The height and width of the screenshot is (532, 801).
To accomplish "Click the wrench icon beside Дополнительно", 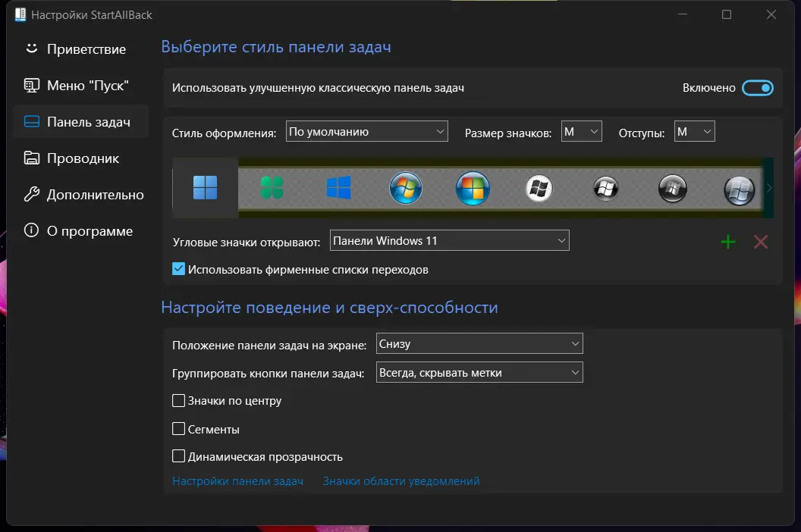I will (32, 194).
